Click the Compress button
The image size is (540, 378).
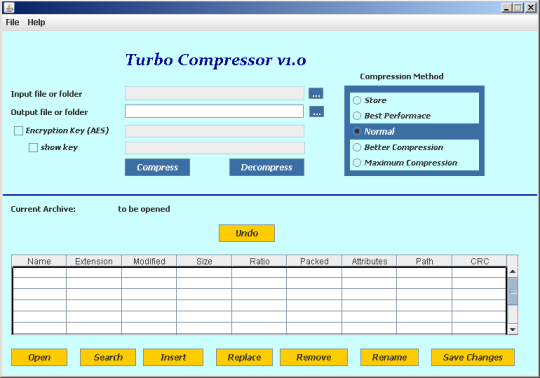[157, 167]
